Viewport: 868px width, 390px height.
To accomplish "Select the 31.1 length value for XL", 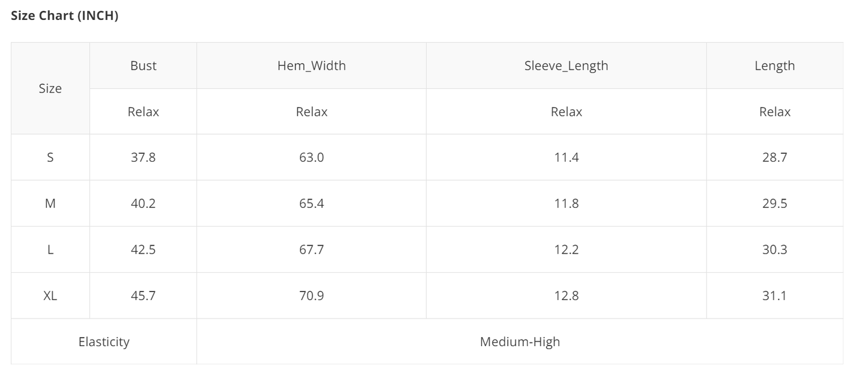I will click(x=774, y=296).
